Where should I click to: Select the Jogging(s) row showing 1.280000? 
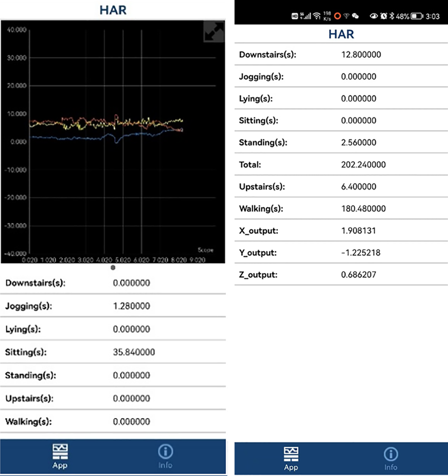point(113,306)
